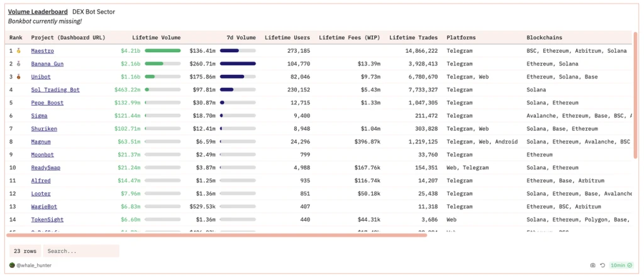Viewport: 644px width, 278px height.
Task: Open the Banana Gun dashboard link
Action: pyautogui.click(x=47, y=64)
